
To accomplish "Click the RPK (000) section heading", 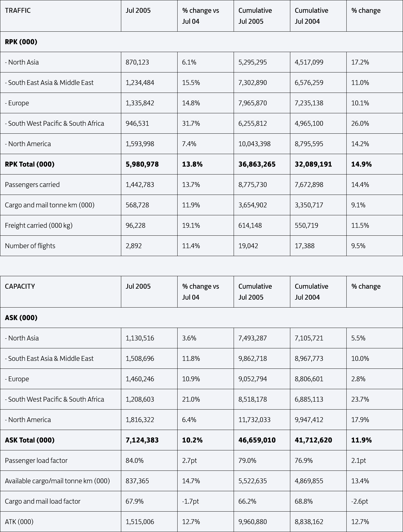I will (x=201, y=42).
